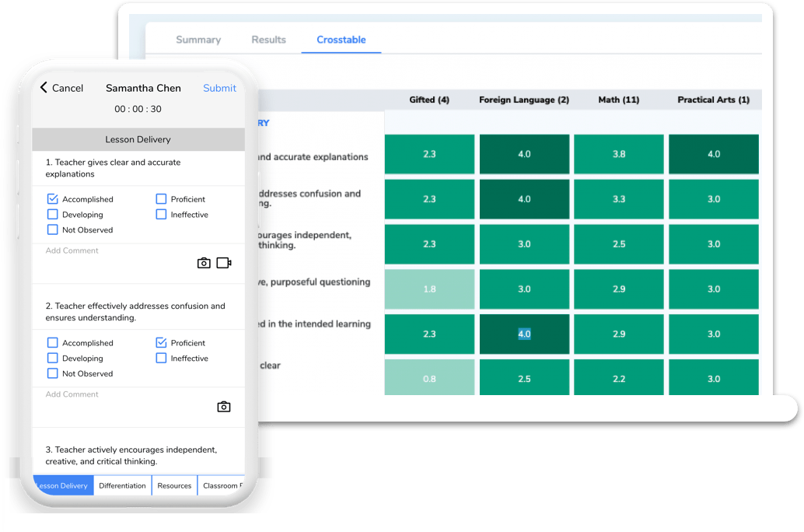Tap video camera icon under question 1
804x532 pixels.
(224, 263)
